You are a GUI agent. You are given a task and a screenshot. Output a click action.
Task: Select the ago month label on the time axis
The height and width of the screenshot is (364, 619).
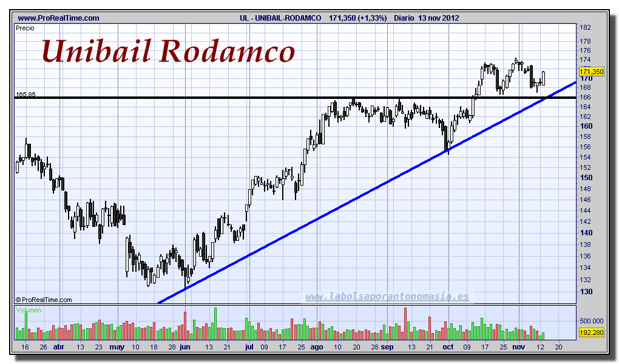317,348
